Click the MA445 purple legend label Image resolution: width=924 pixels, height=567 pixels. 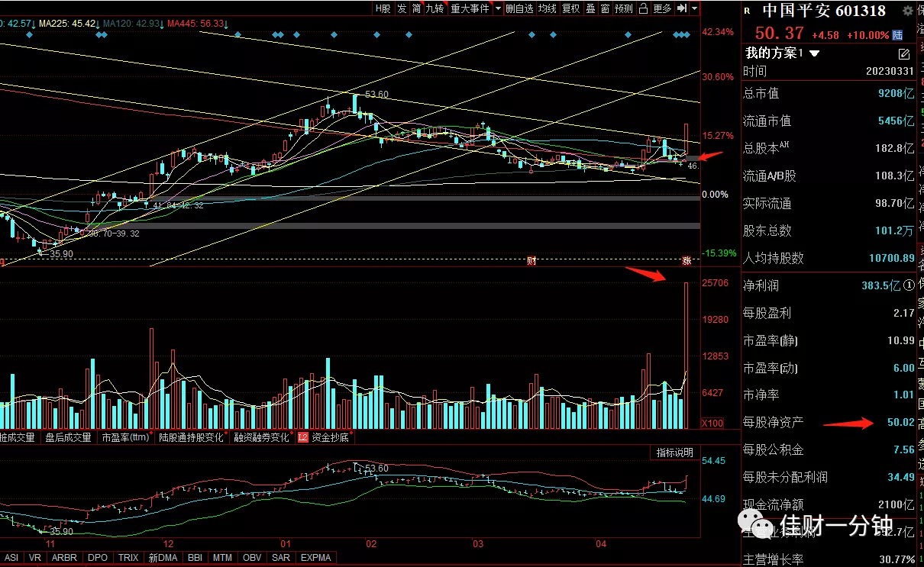pyautogui.click(x=197, y=24)
